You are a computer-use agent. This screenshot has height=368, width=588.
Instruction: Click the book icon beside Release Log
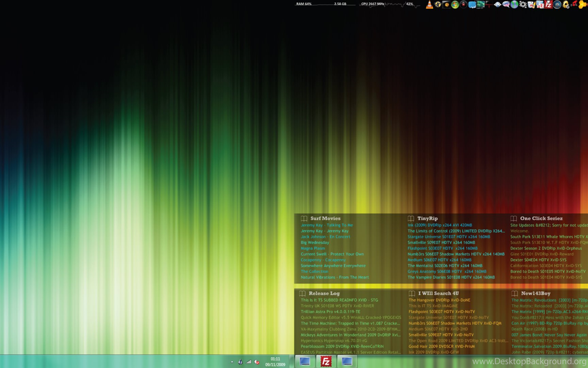click(302, 293)
